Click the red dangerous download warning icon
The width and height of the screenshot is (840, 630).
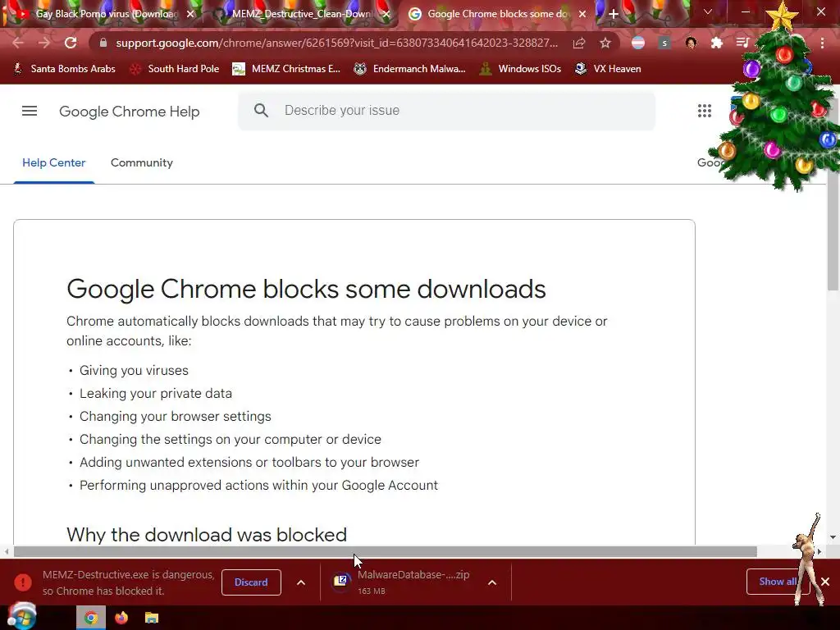click(x=23, y=582)
